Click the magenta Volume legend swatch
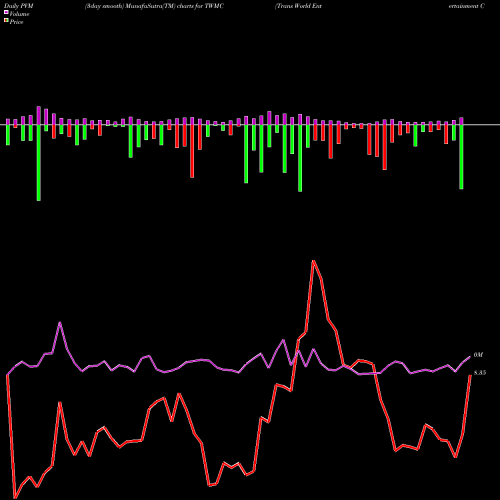This screenshot has width=500, height=500. [x=6, y=12]
